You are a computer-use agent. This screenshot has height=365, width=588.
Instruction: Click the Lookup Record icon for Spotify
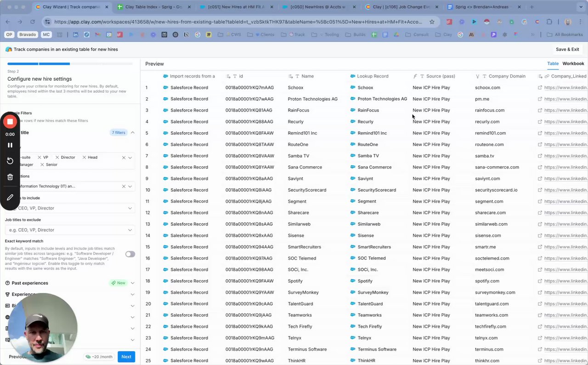pyautogui.click(x=353, y=281)
